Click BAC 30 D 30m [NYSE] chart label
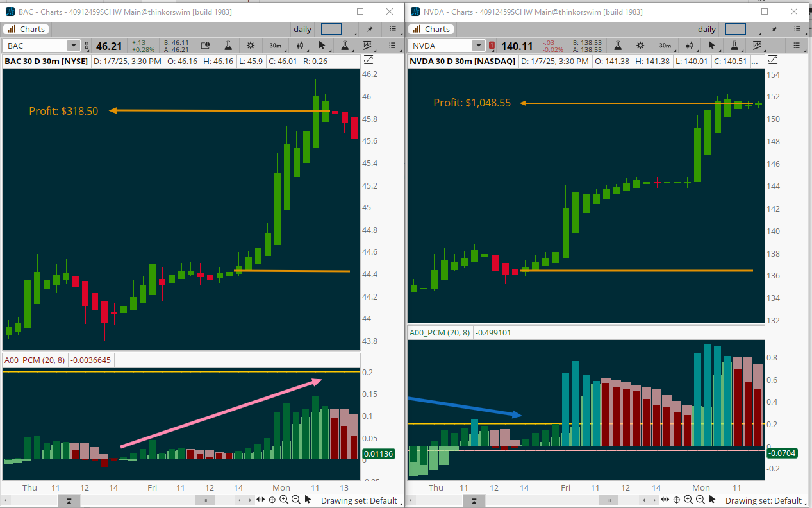 45,61
